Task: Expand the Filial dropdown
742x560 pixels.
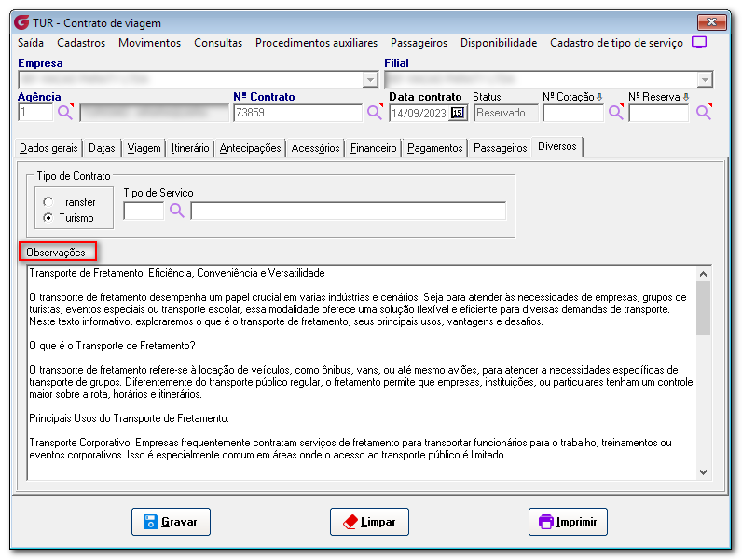Action: [x=705, y=79]
